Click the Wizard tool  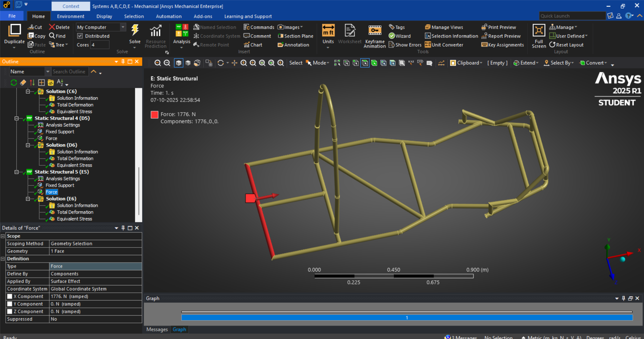pos(400,36)
